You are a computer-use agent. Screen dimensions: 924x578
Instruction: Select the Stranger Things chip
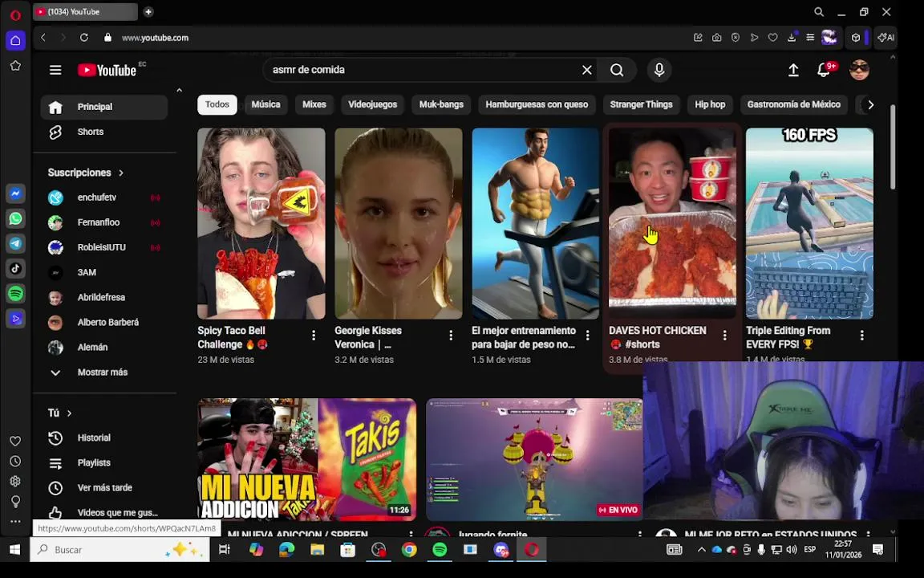pyautogui.click(x=641, y=104)
